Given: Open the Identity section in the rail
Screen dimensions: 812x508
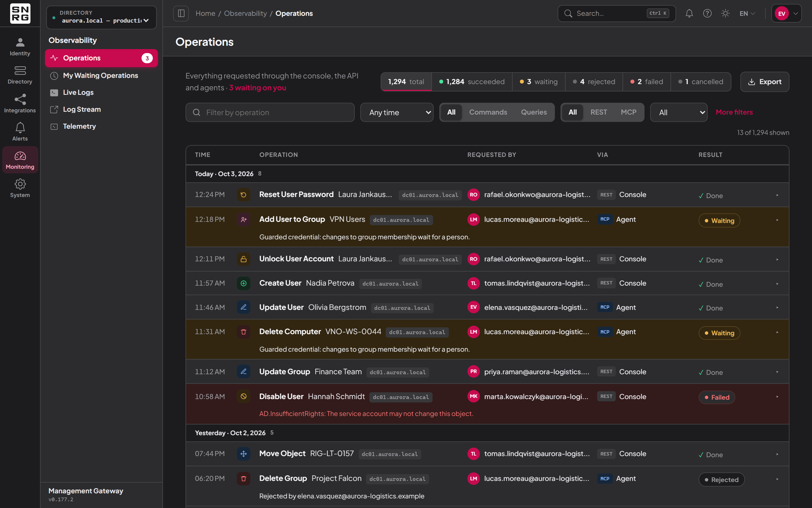Looking at the screenshot, I should [20, 47].
